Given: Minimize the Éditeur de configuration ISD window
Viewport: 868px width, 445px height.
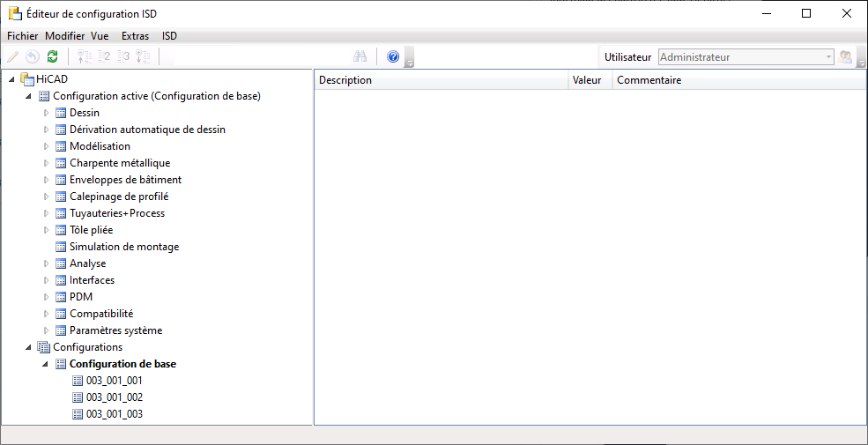Looking at the screenshot, I should pyautogui.click(x=767, y=13).
